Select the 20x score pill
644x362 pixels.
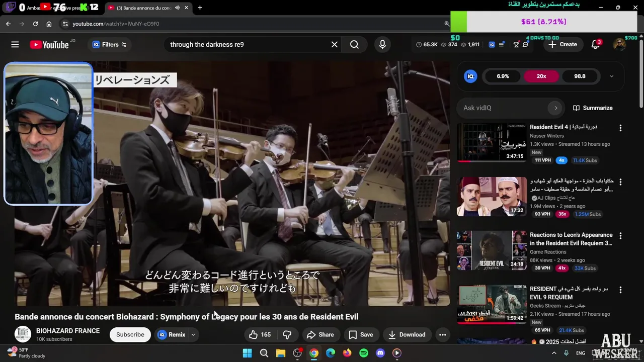(541, 76)
